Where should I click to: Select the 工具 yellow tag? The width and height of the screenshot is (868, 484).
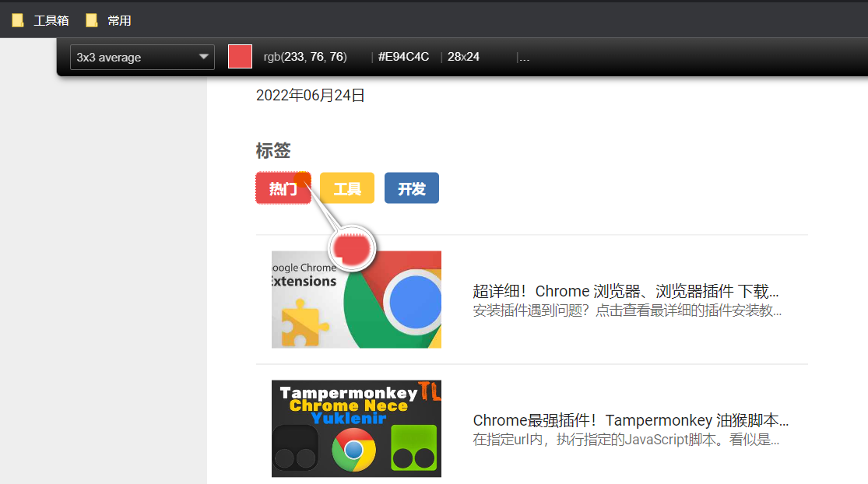click(x=347, y=188)
